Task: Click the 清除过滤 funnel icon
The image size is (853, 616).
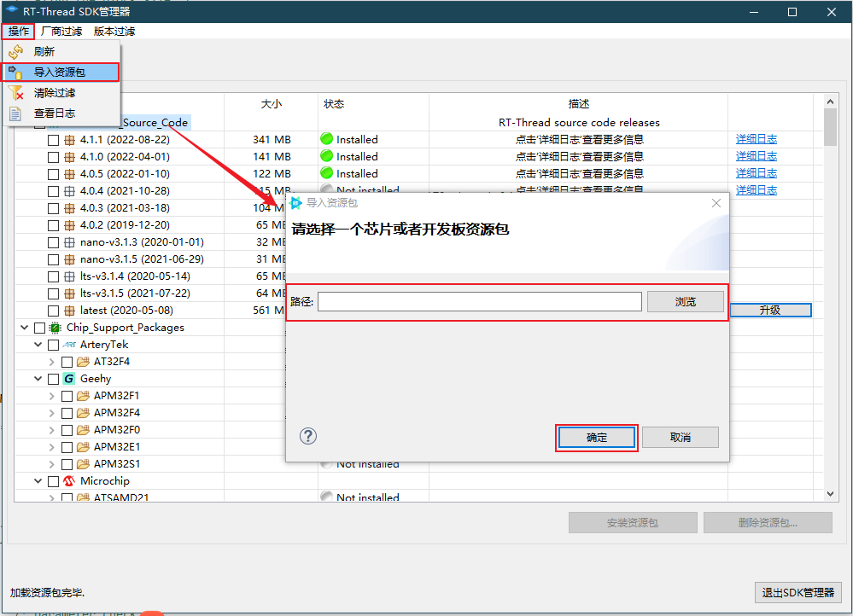Action: coord(15,93)
